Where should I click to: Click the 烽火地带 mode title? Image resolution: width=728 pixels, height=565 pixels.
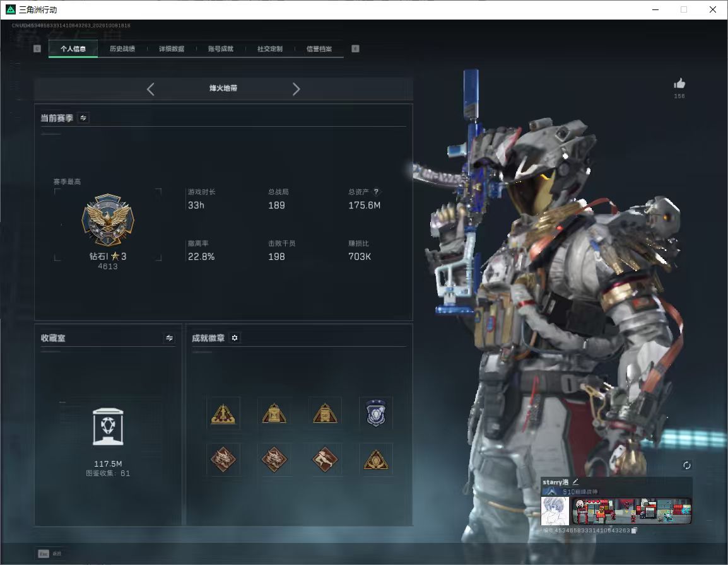[x=223, y=88]
